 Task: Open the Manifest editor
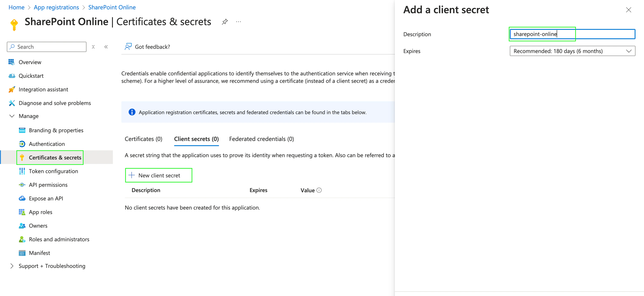[39, 253]
